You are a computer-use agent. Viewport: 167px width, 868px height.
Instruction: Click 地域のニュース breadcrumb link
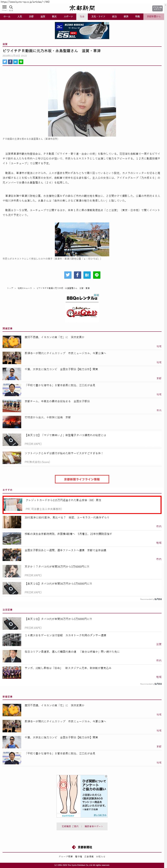(24, 288)
